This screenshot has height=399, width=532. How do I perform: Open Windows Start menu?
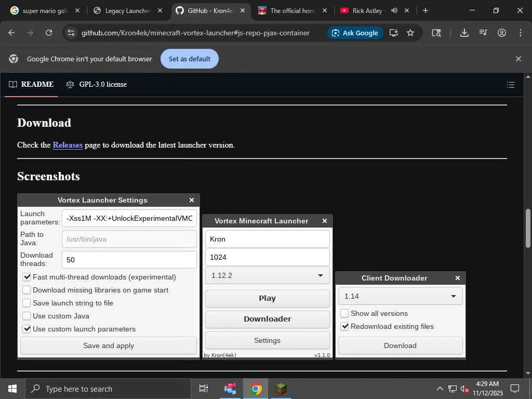pyautogui.click(x=12, y=389)
